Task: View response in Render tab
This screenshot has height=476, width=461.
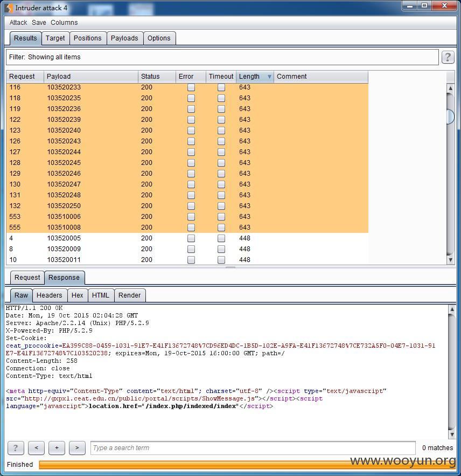Action: pos(129,295)
